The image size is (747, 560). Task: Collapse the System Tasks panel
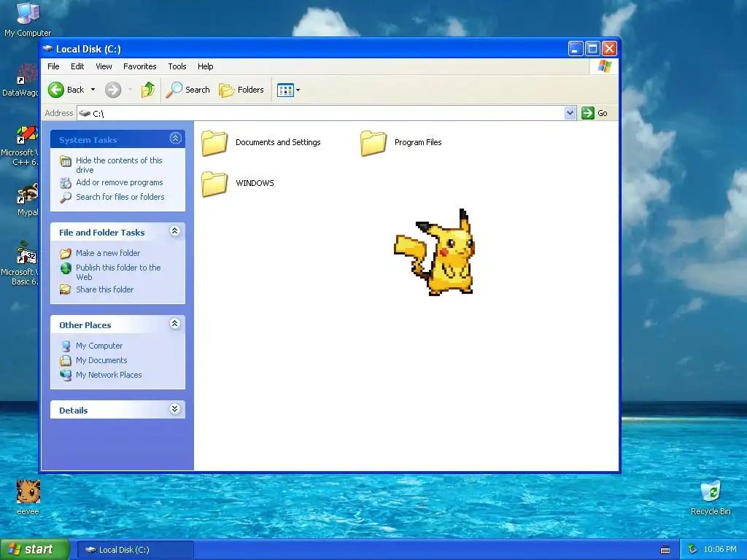[175, 139]
